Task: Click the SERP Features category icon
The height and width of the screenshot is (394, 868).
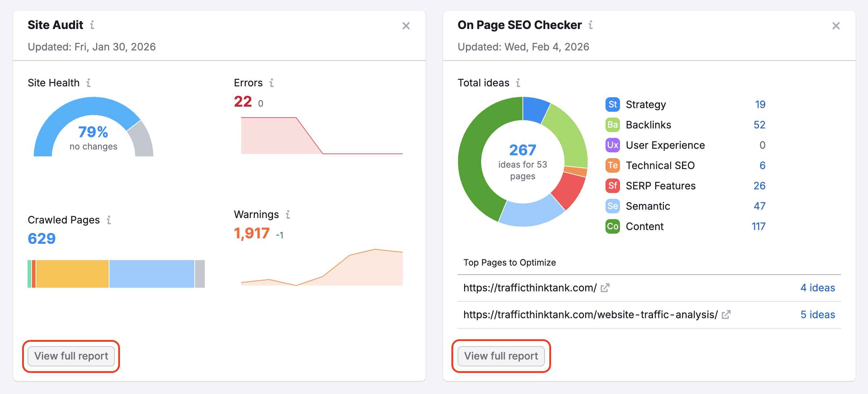Action: (612, 185)
